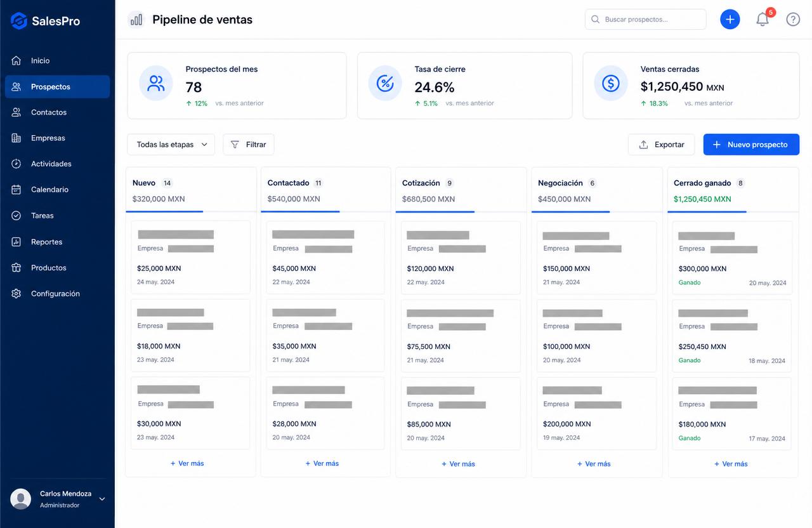
Task: Open Reportes chart icon in sidebar
Action: coord(16,242)
